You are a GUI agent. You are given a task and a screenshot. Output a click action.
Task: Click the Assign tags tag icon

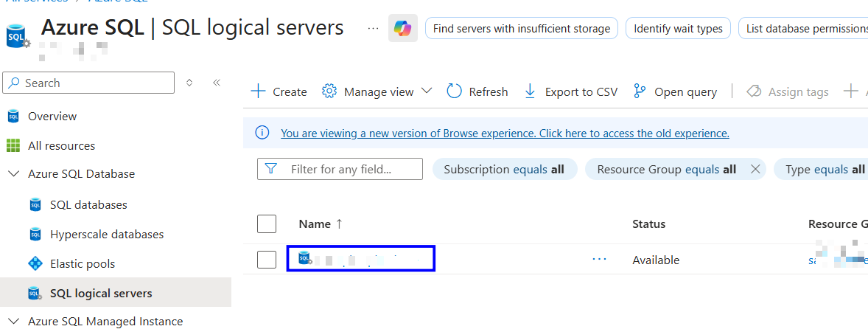click(754, 91)
